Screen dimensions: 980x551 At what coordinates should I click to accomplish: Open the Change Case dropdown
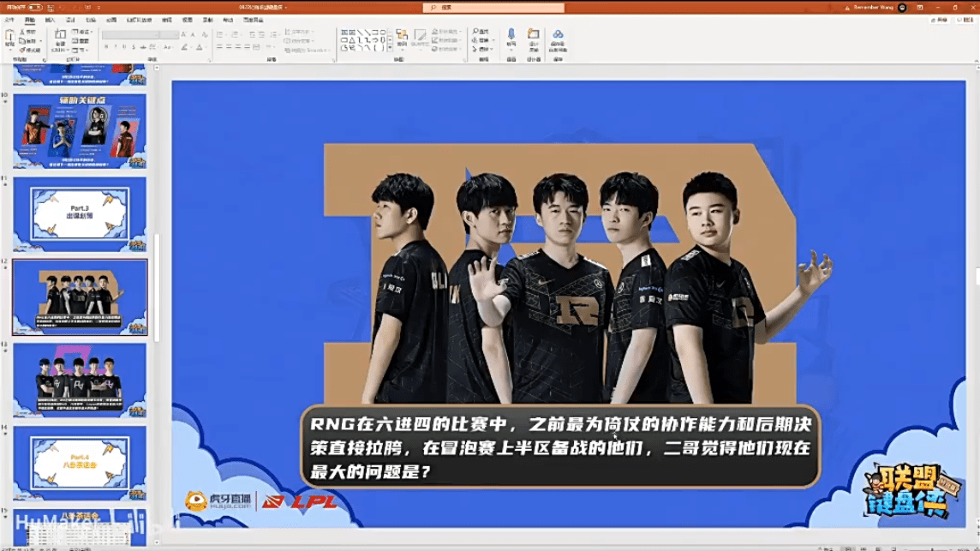click(168, 47)
